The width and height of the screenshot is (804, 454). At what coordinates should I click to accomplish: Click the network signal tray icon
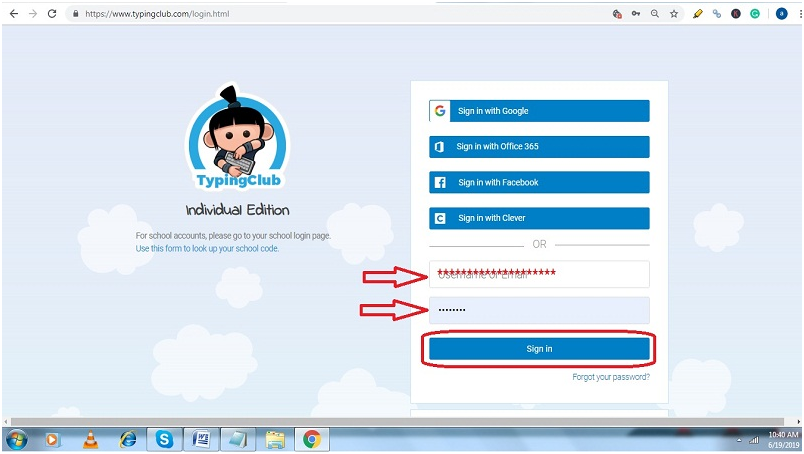click(754, 440)
